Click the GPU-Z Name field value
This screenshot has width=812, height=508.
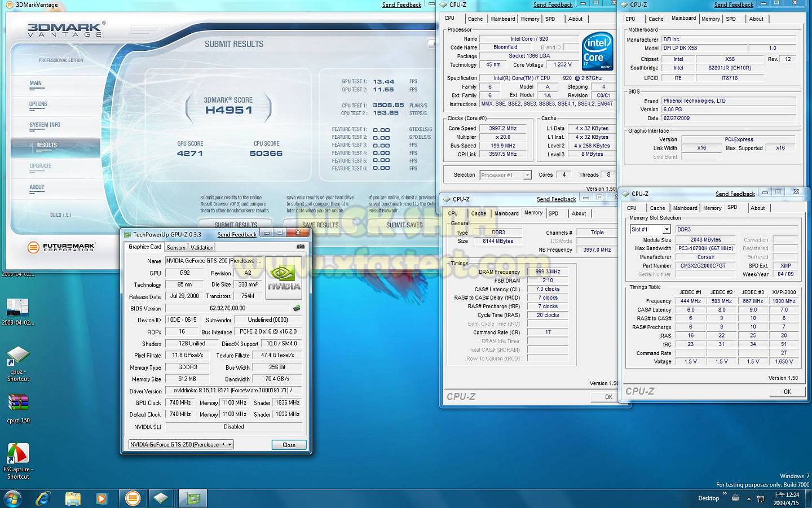213,261
